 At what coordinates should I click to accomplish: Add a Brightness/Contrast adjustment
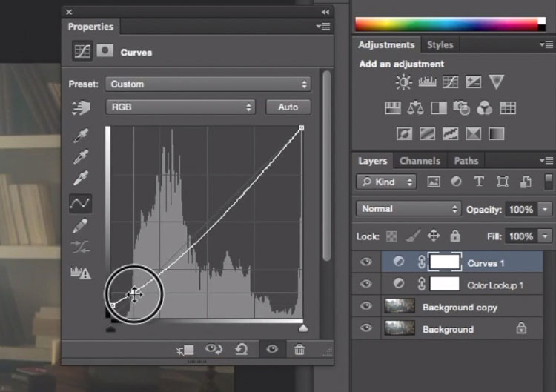(x=403, y=82)
